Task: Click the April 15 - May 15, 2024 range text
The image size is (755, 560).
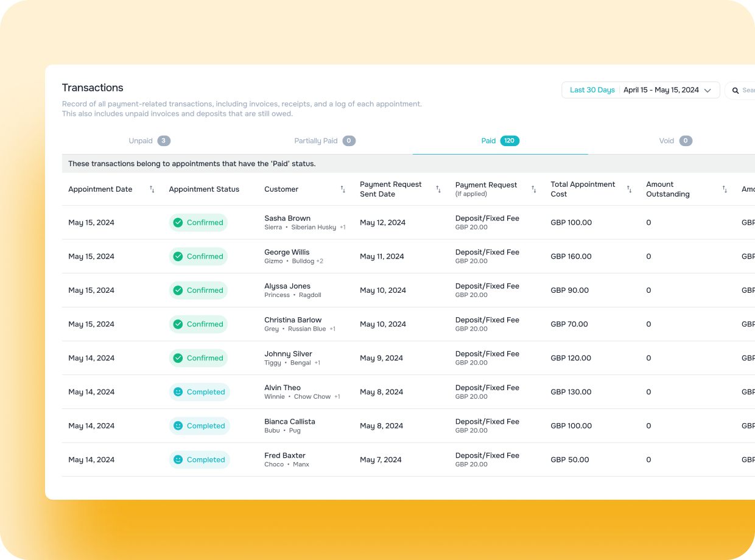Action: (661, 90)
